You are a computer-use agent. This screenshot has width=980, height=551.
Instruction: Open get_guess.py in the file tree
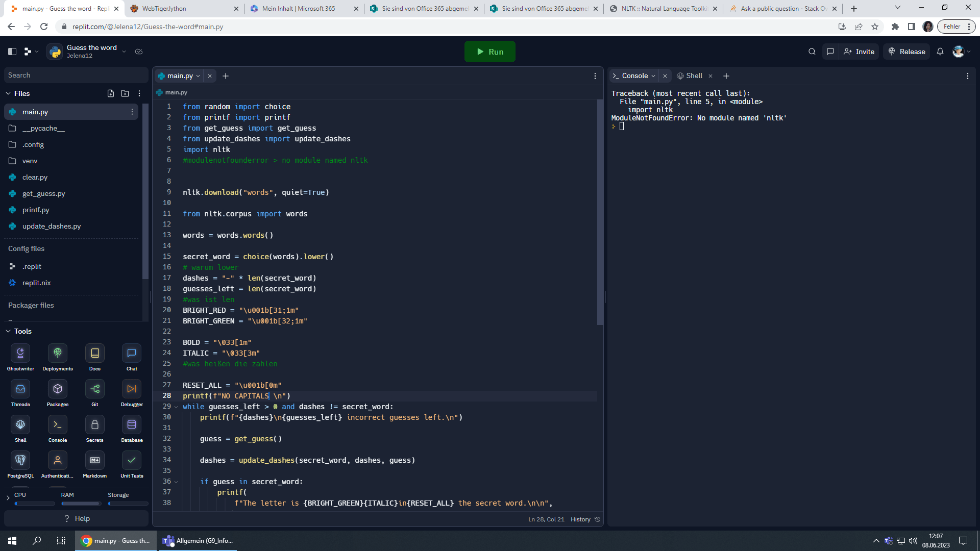click(x=43, y=193)
